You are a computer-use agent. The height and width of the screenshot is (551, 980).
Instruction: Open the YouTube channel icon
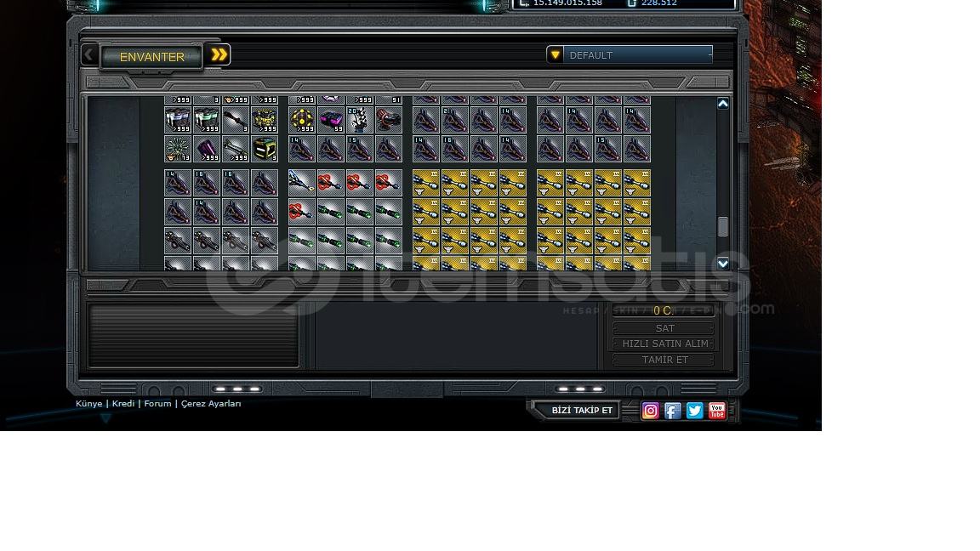717,412
